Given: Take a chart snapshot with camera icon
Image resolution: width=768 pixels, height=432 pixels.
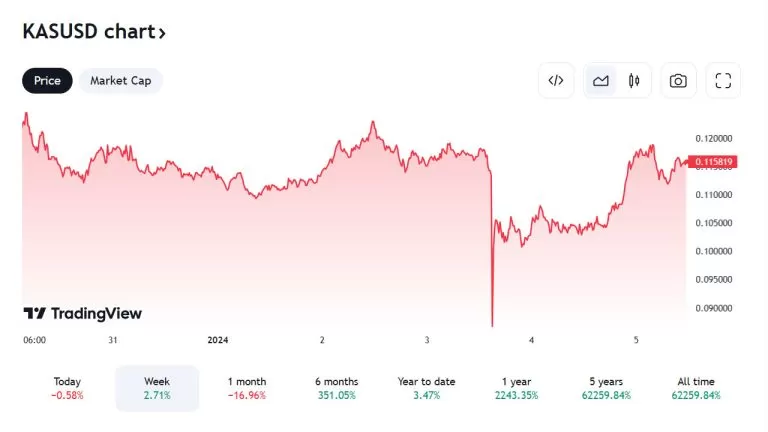Looking at the screenshot, I should 678,81.
